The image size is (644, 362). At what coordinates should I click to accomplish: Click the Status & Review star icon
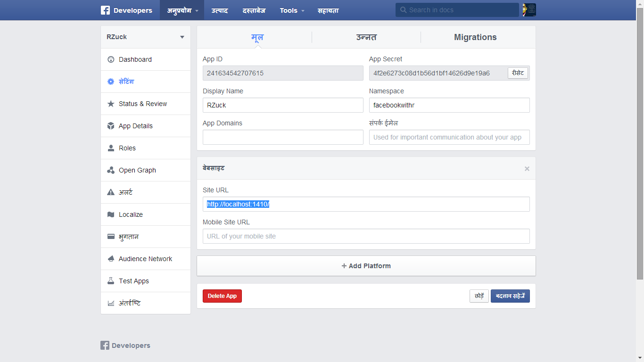111,104
